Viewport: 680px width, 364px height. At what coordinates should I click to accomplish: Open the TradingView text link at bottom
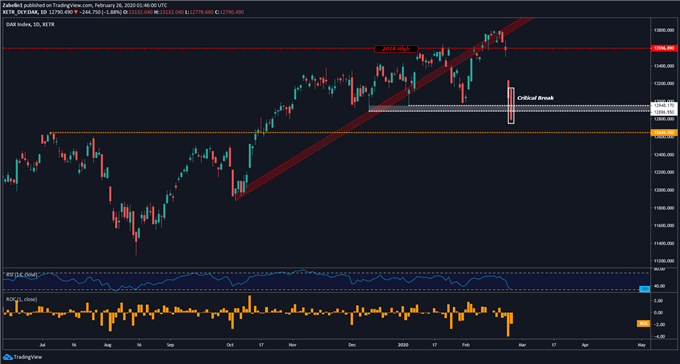coord(28,357)
